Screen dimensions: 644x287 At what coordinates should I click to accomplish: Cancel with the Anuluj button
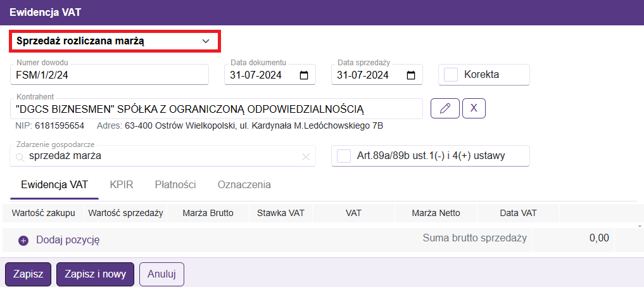click(x=162, y=274)
